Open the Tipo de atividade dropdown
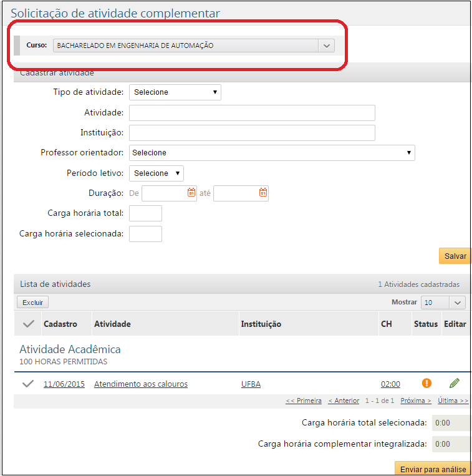The image size is (472, 476). 175,92
